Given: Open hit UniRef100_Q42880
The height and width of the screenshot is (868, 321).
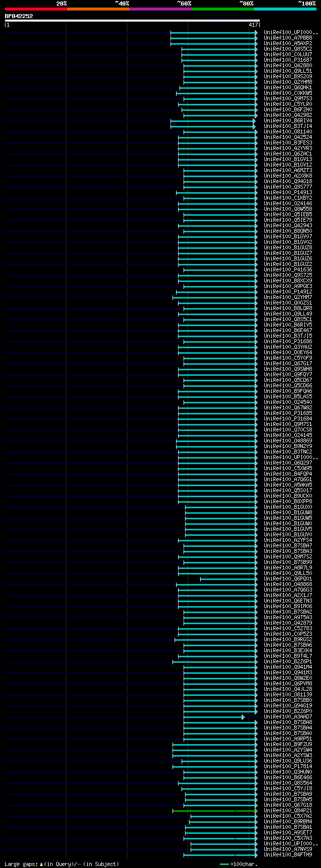Looking at the screenshot, I should (x=288, y=65).
